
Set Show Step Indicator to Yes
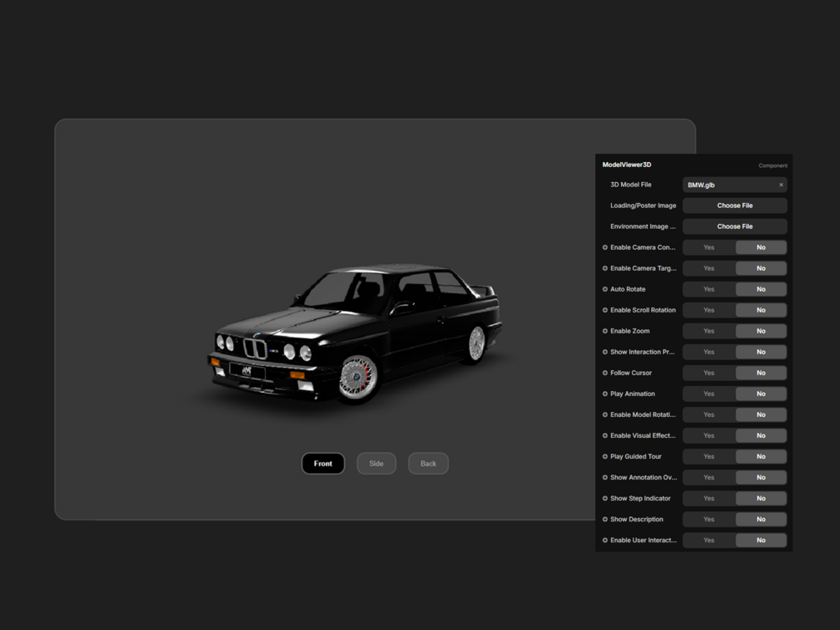(x=709, y=498)
